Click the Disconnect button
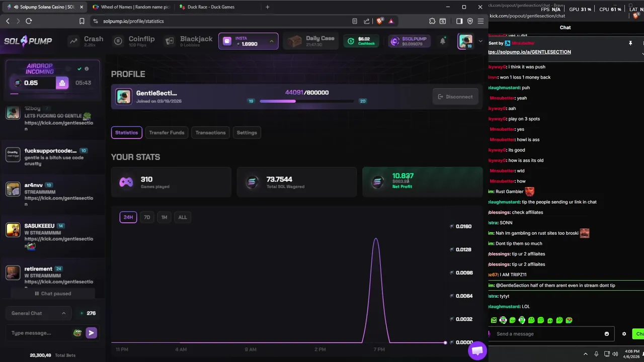The width and height of the screenshot is (644, 362). pyautogui.click(x=455, y=97)
